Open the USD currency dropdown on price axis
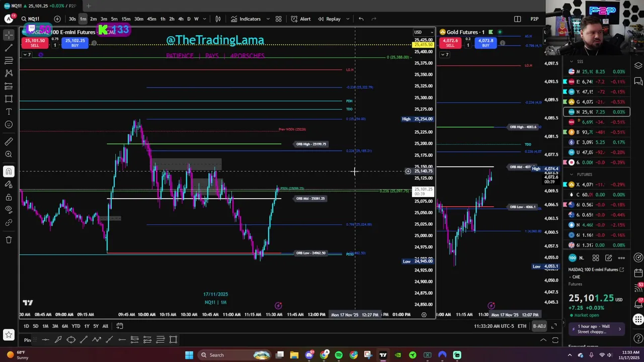This screenshot has height=362, width=644. (x=423, y=32)
